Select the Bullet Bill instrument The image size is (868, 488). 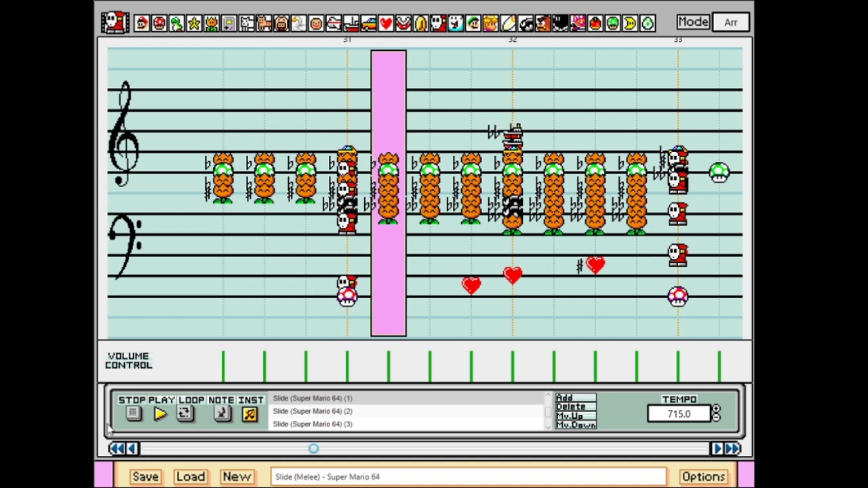tap(525, 23)
